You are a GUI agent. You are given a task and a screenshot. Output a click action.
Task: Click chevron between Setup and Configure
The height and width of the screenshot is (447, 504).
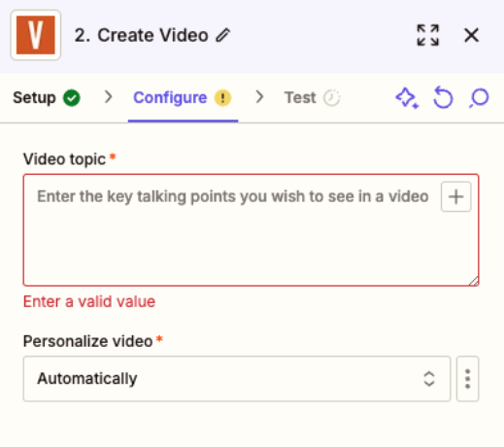(x=109, y=97)
